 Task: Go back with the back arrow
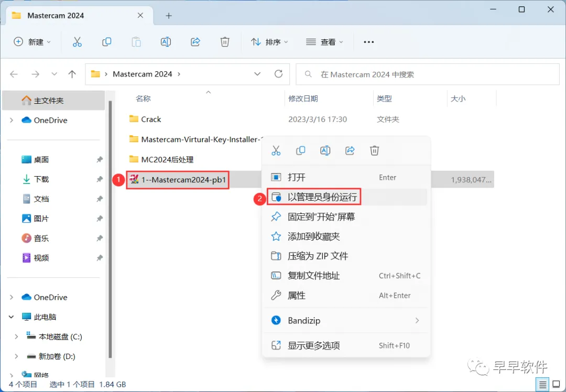tap(14, 74)
